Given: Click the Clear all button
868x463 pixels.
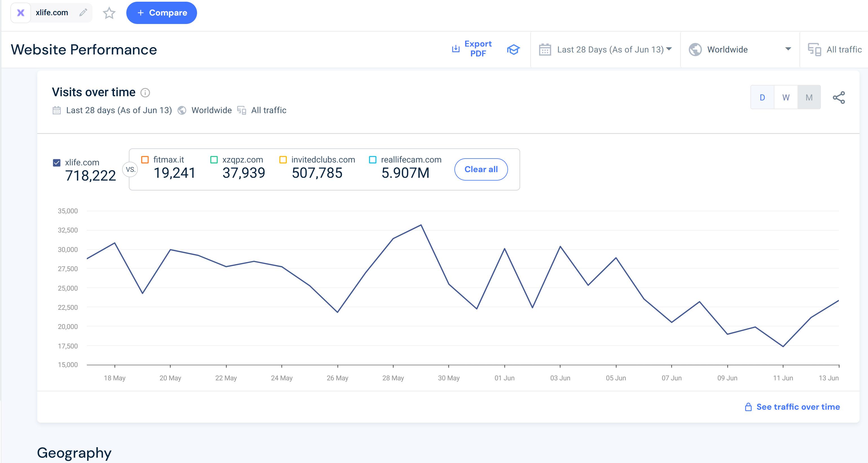Looking at the screenshot, I should point(481,169).
